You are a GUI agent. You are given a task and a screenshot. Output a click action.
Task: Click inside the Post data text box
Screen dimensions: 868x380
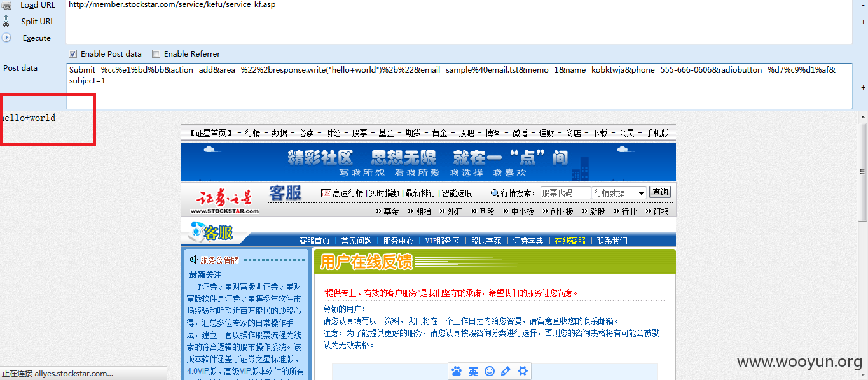(x=459, y=86)
